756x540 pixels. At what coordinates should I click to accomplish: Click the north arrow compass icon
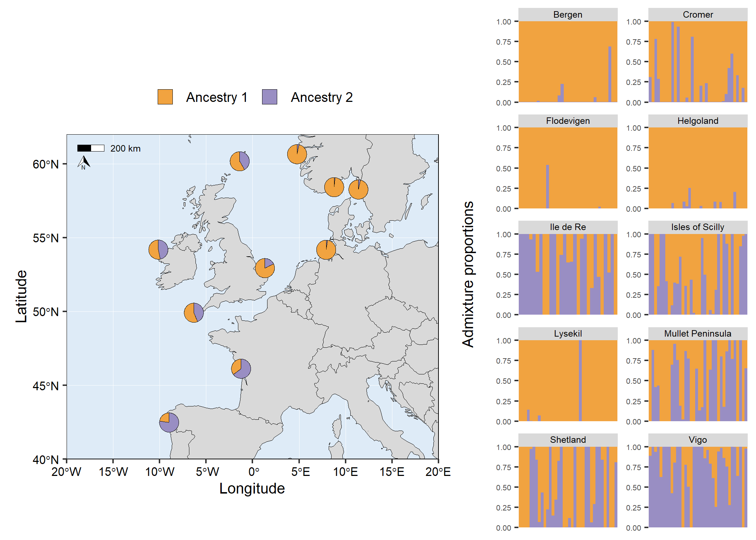click(84, 162)
